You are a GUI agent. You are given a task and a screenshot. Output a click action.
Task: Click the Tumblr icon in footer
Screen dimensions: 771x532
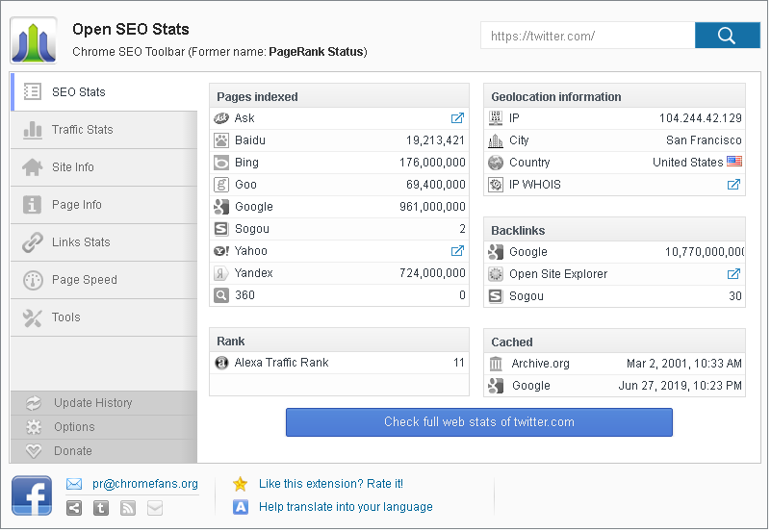pyautogui.click(x=101, y=508)
